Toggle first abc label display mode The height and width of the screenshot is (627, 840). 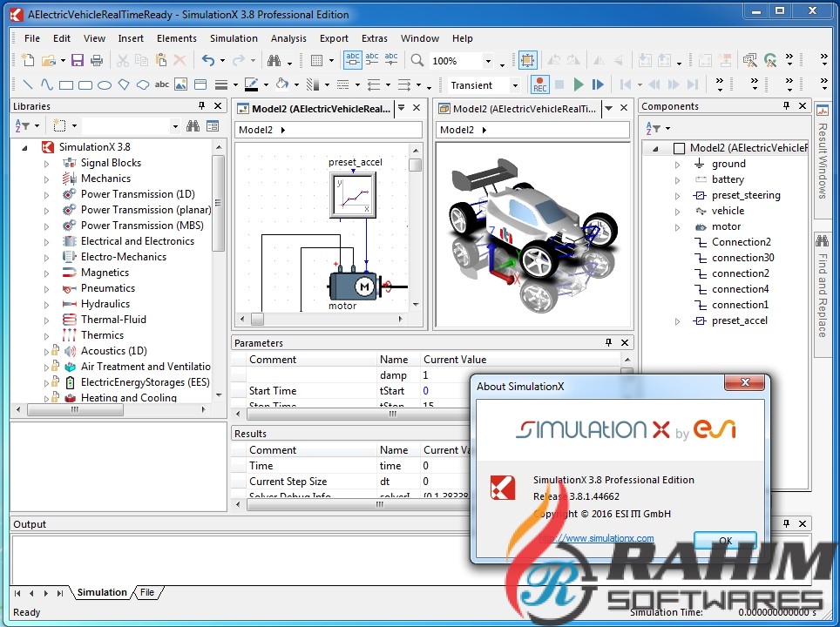click(353, 59)
